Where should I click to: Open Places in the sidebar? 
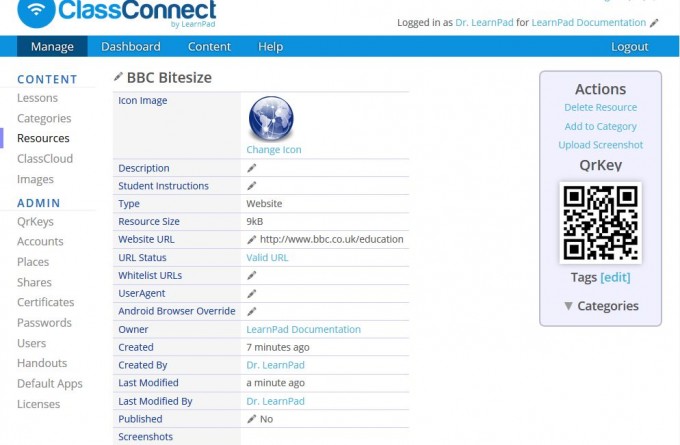click(x=33, y=262)
